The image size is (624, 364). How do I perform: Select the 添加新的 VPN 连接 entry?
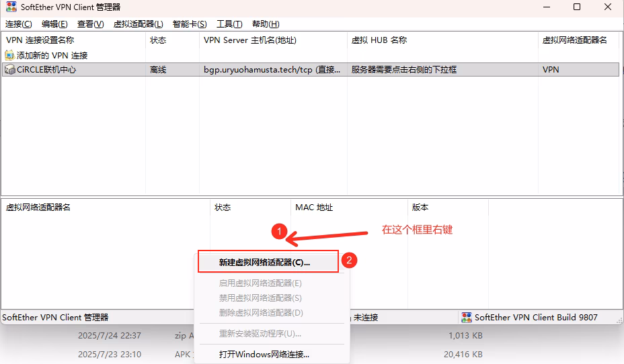point(52,55)
